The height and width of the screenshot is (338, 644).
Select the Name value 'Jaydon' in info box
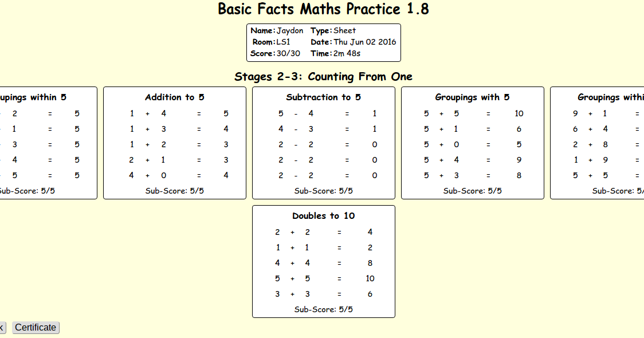289,30
